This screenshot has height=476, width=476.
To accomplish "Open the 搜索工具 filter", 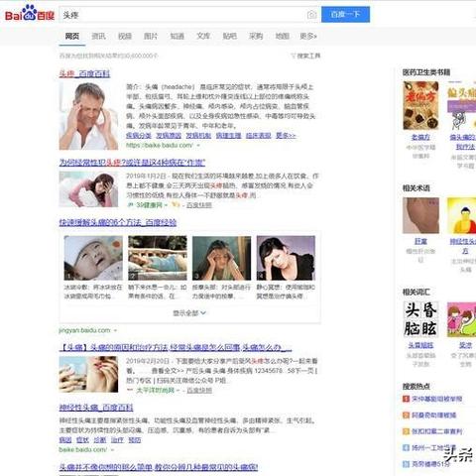I will coord(305,56).
